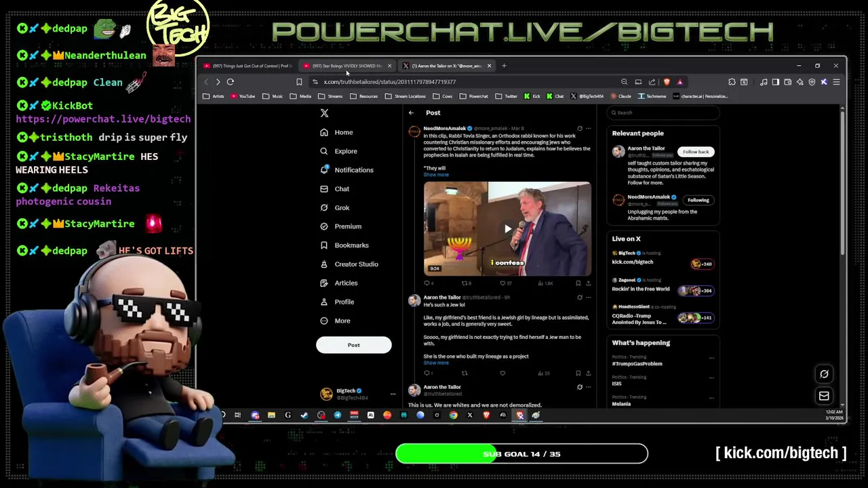868x488 pixels.
Task: Open the Brave Shields lion icon
Action: point(667,82)
